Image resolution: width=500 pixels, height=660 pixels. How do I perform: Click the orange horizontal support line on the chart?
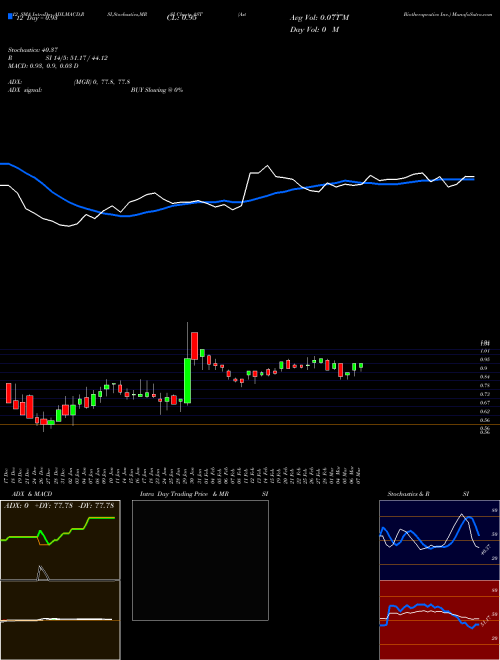click(x=250, y=425)
